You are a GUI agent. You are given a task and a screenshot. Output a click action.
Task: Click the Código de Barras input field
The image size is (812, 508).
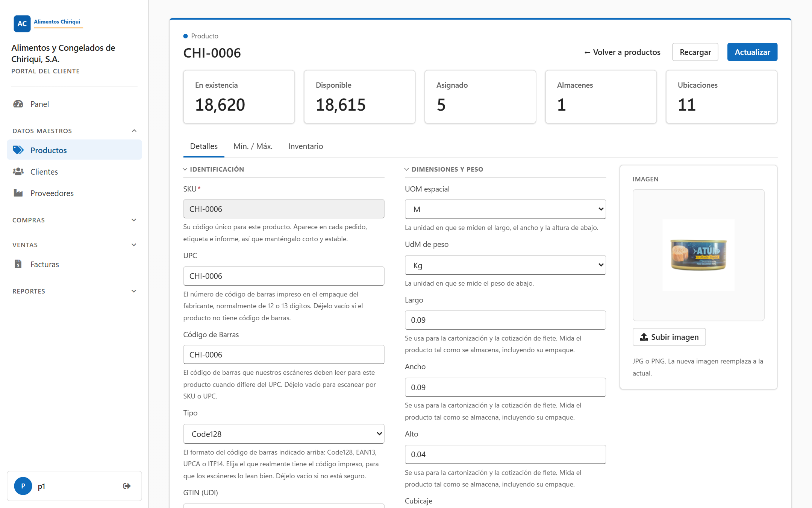coord(284,354)
